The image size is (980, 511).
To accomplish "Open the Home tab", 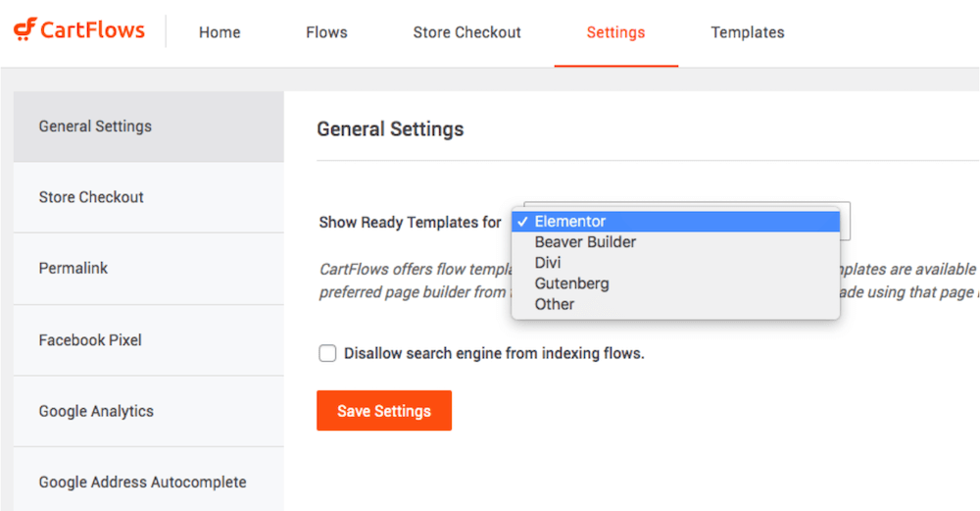I will (x=220, y=32).
